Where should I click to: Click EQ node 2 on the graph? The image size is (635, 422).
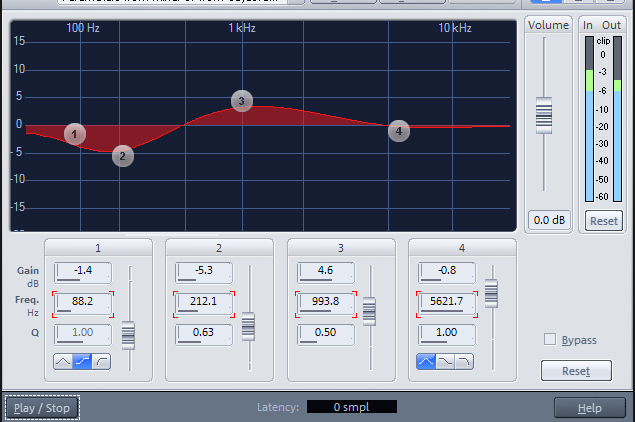coord(123,156)
